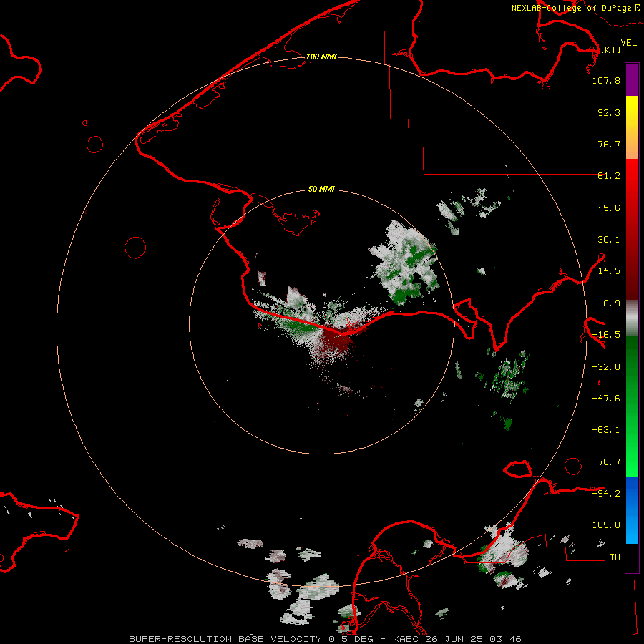Viewport: 644px width, 644px height.
Task: Pick the dark TH segment at scale bottom
Action: pos(632,558)
